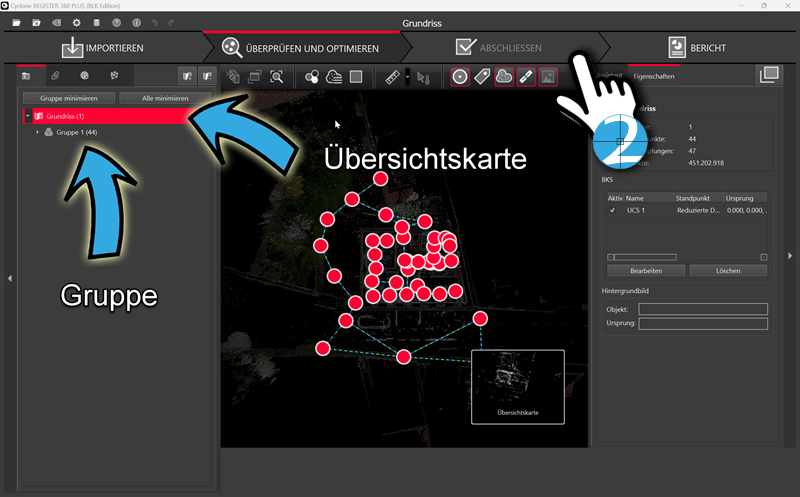Toggle setup position circles display
This screenshot has height=497, width=800.
[460, 77]
